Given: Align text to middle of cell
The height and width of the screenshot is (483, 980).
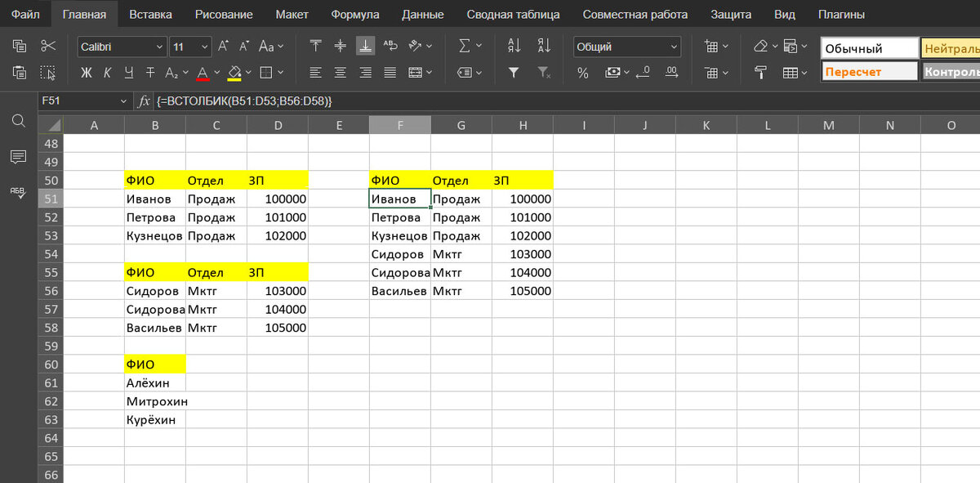Looking at the screenshot, I should pyautogui.click(x=341, y=47).
